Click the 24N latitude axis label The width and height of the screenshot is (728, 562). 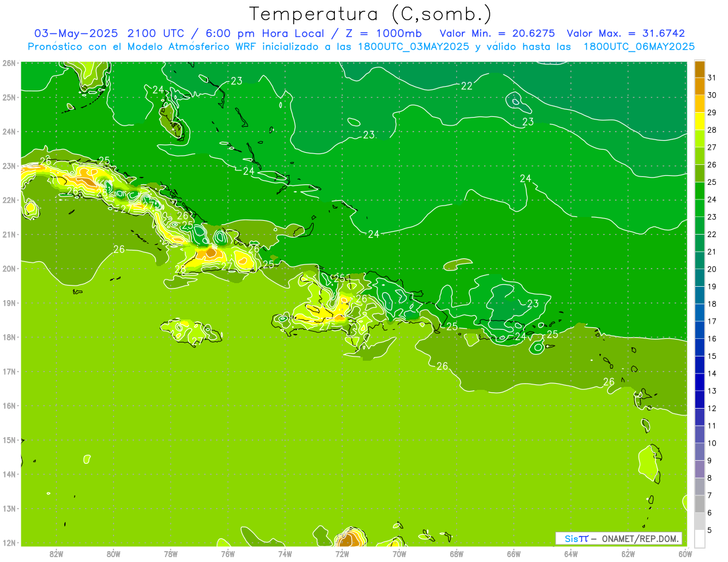(x=8, y=132)
